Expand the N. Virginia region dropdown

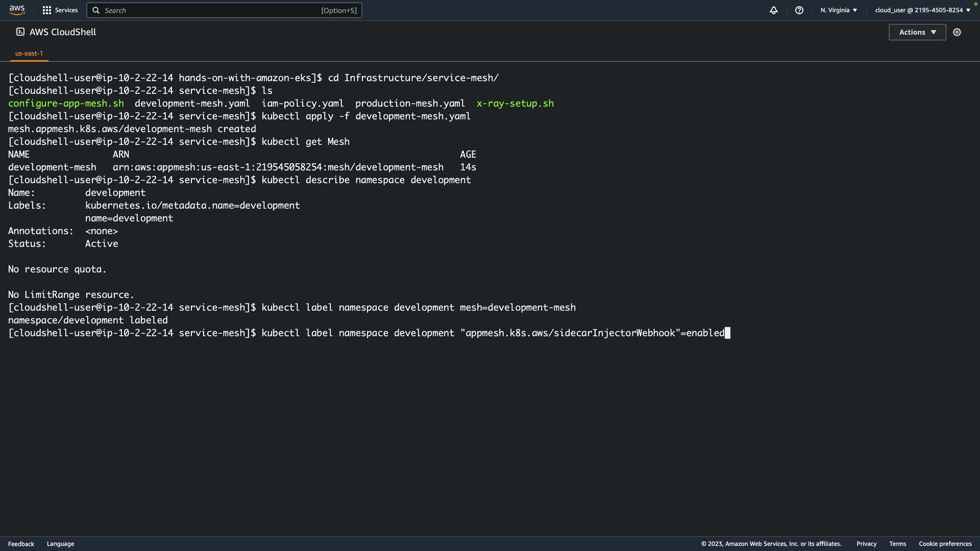pyautogui.click(x=839, y=10)
